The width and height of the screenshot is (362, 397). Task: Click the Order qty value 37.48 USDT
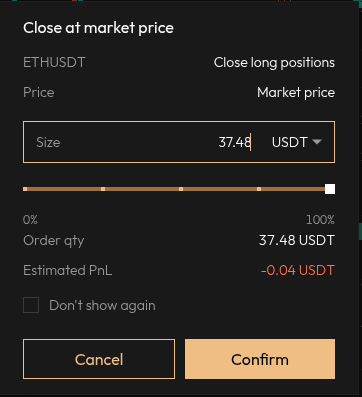[297, 240]
